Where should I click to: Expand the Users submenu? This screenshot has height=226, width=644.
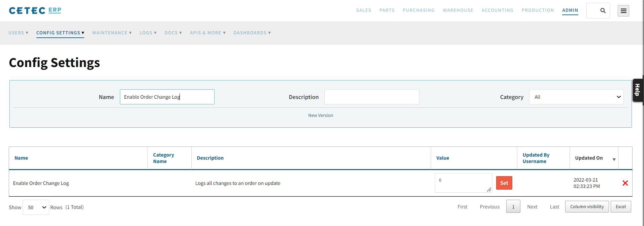tap(18, 33)
